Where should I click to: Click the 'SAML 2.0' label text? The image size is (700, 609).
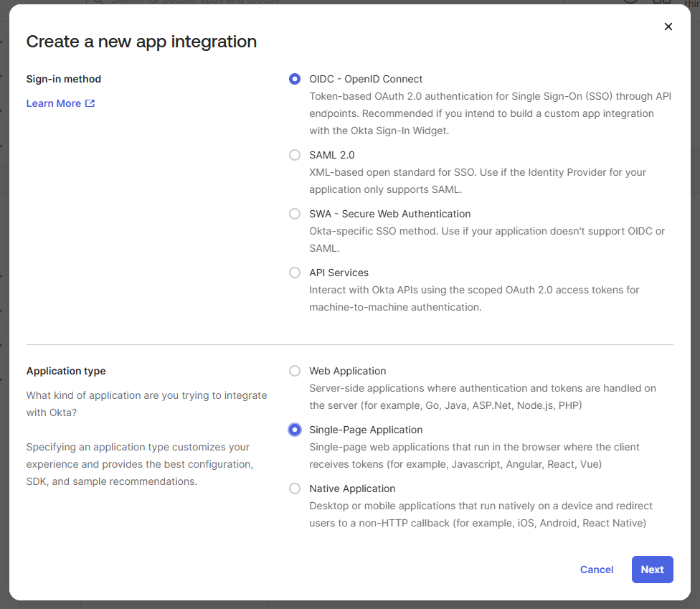point(331,155)
